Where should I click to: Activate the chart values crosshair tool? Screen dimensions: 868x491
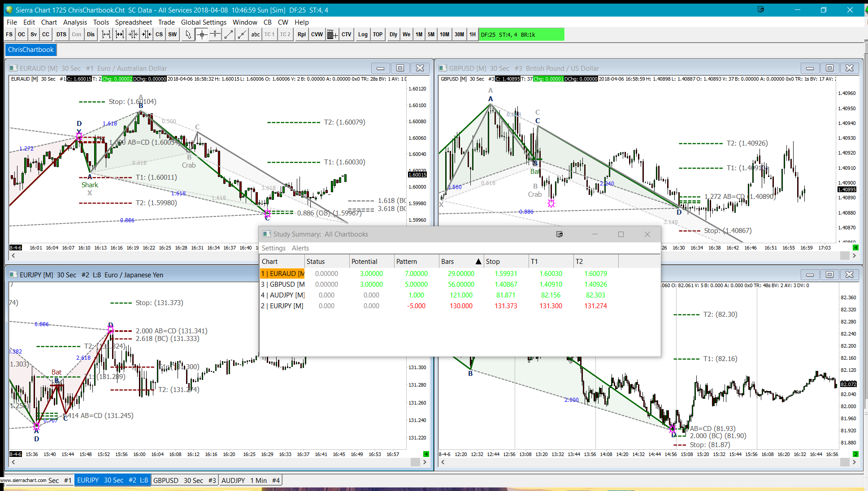pos(202,34)
